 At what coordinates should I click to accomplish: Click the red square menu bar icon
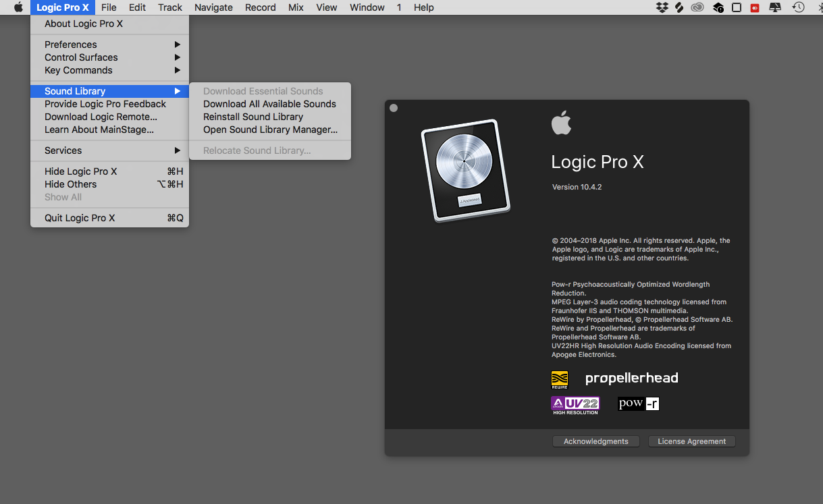(x=755, y=7)
